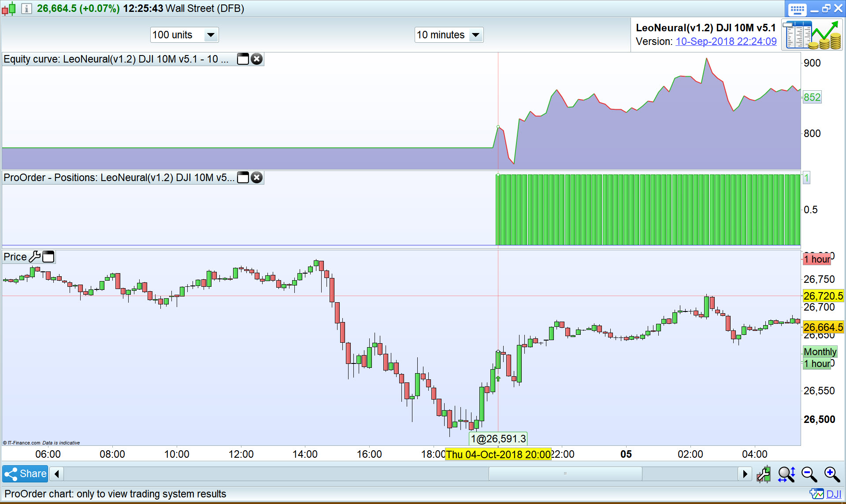Viewport: 846px width, 504px height.
Task: Open the 10 minutes timeframe dropdown
Action: (475, 35)
